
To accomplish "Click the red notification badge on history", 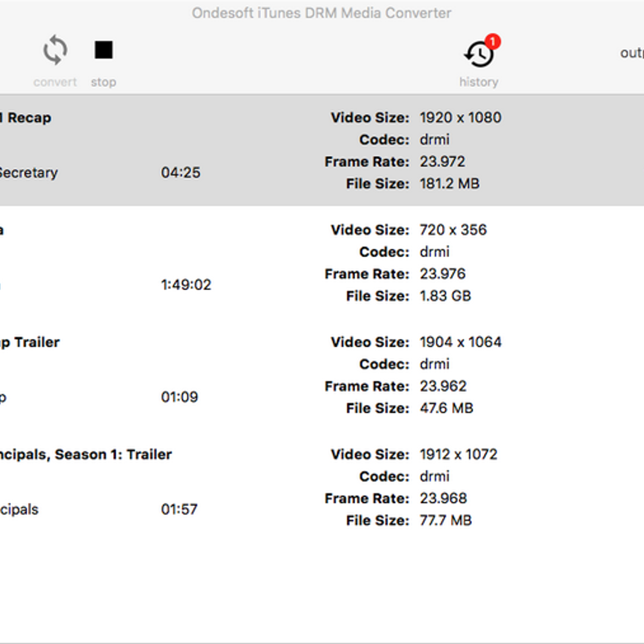I will [492, 41].
